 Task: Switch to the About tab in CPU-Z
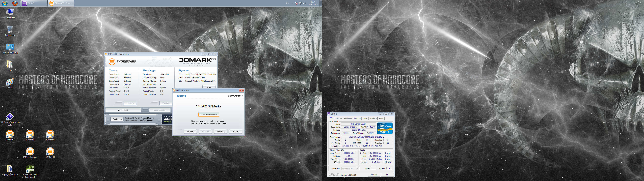pyautogui.click(x=381, y=118)
